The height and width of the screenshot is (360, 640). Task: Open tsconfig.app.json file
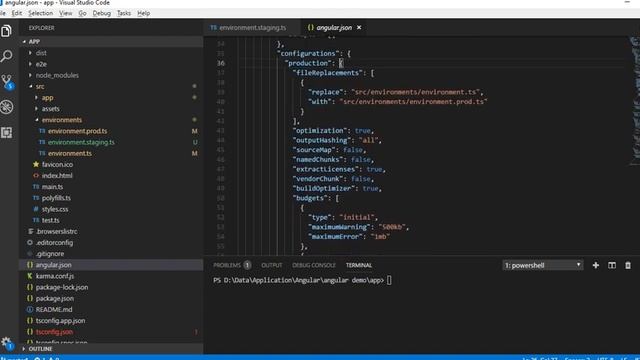pyautogui.click(x=60, y=320)
